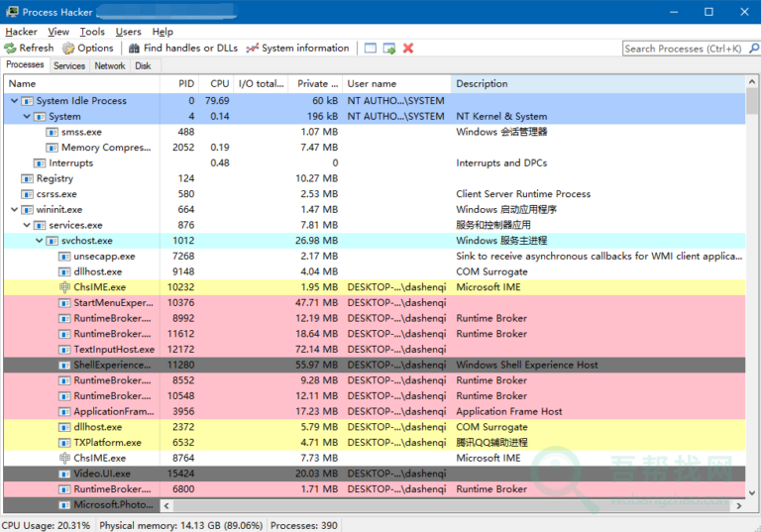Click the find window and thread icon

pos(389,48)
